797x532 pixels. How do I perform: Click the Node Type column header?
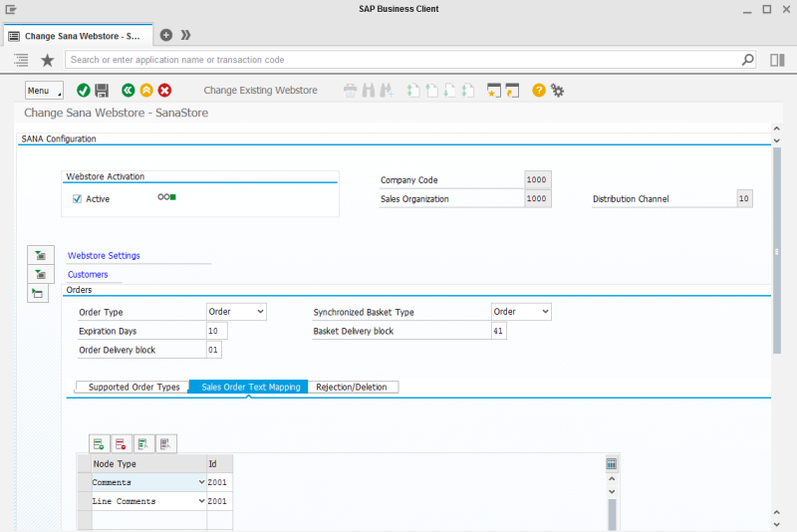point(148,464)
